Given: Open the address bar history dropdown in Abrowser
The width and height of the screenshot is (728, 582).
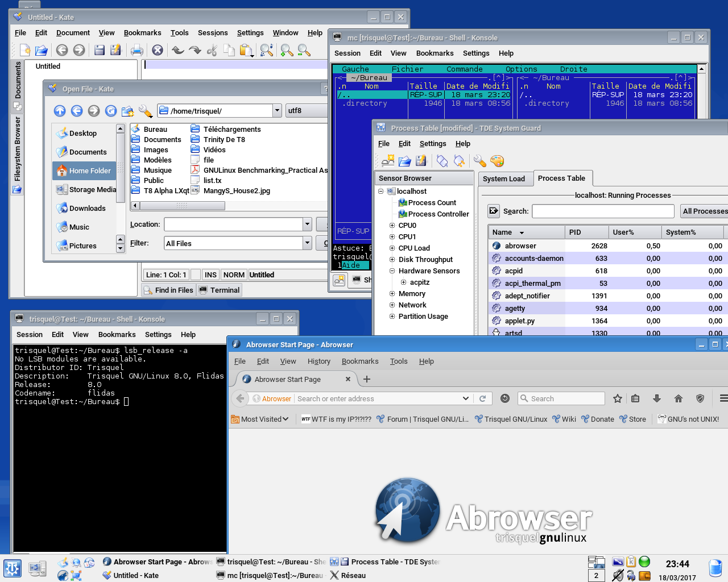Looking at the screenshot, I should click(x=466, y=398).
